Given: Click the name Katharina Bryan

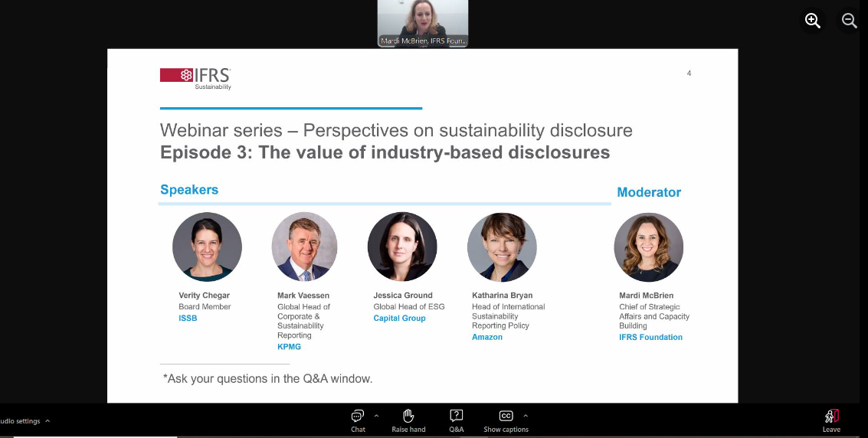Looking at the screenshot, I should pos(502,296).
